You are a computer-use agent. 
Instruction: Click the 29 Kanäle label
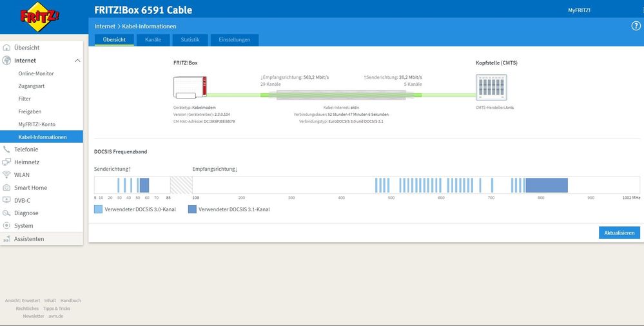click(270, 84)
